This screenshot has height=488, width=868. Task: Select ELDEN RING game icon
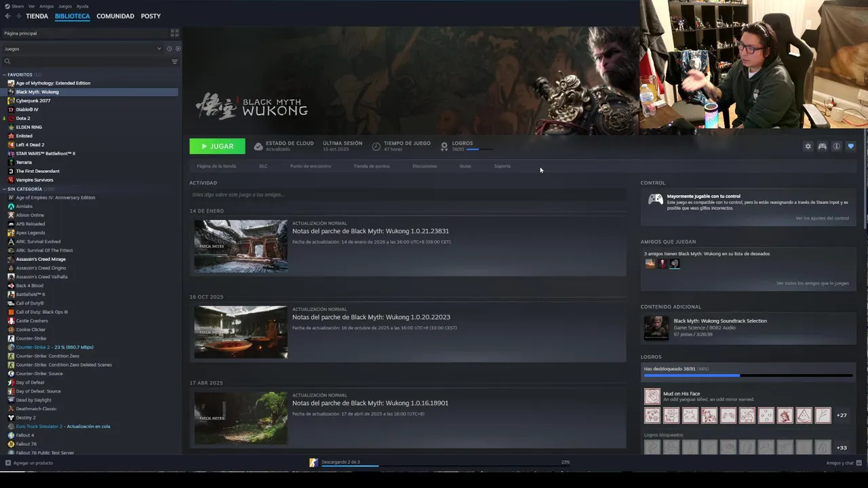tap(11, 127)
